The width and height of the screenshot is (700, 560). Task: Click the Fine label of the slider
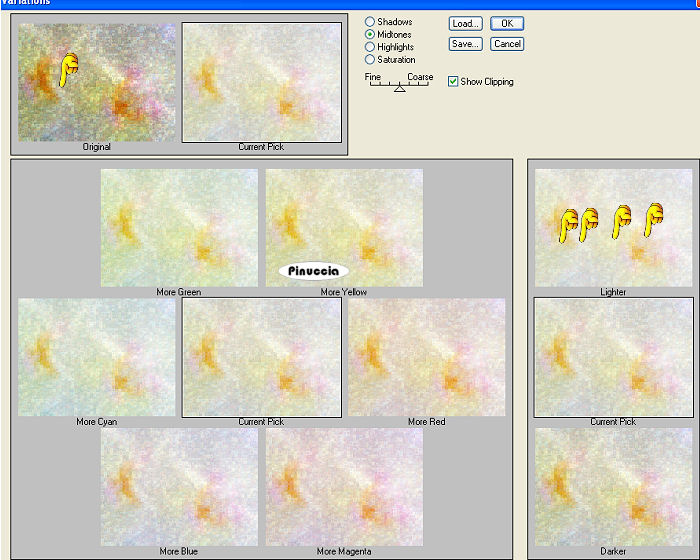tap(372, 77)
